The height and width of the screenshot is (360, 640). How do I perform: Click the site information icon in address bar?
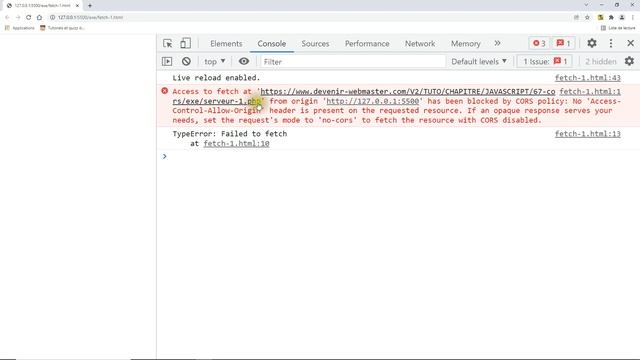[x=52, y=17]
